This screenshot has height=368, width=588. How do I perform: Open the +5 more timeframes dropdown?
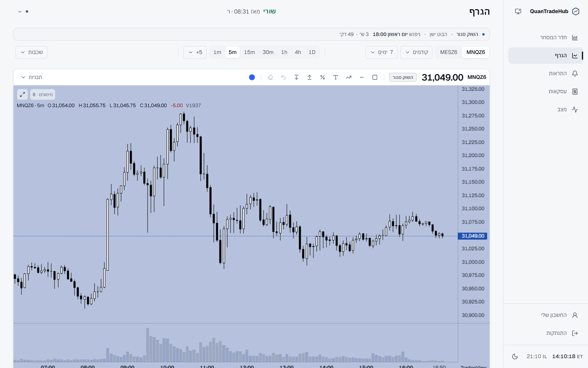tap(195, 52)
